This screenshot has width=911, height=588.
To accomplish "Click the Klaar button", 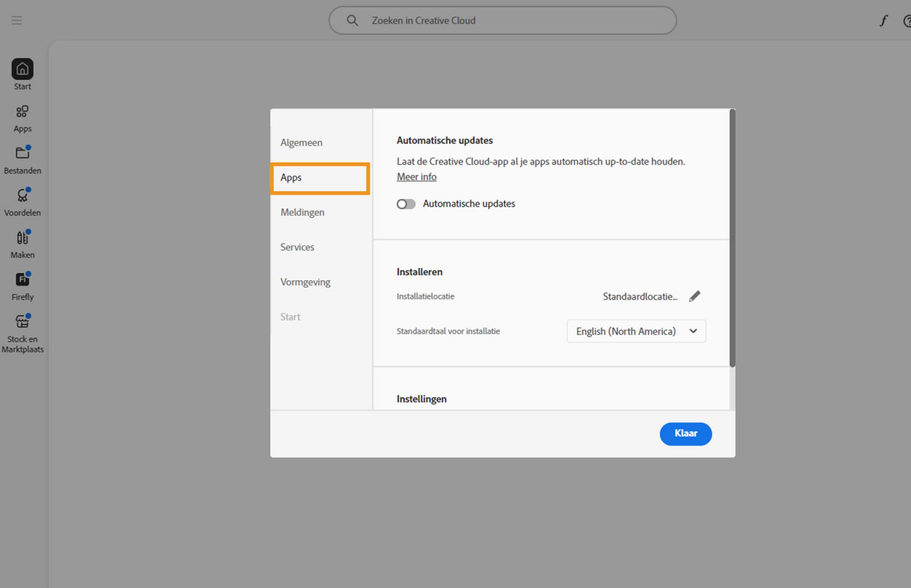I will pos(685,433).
